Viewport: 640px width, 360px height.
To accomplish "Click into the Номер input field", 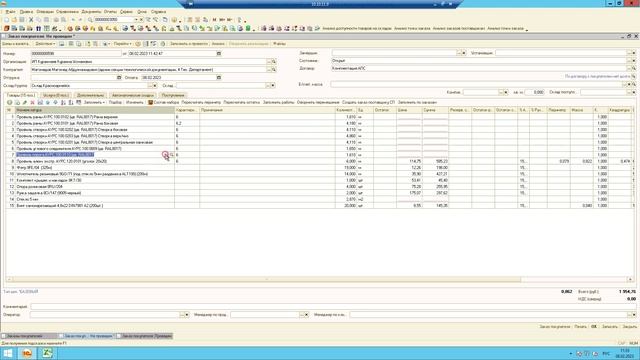I will tap(76, 53).
